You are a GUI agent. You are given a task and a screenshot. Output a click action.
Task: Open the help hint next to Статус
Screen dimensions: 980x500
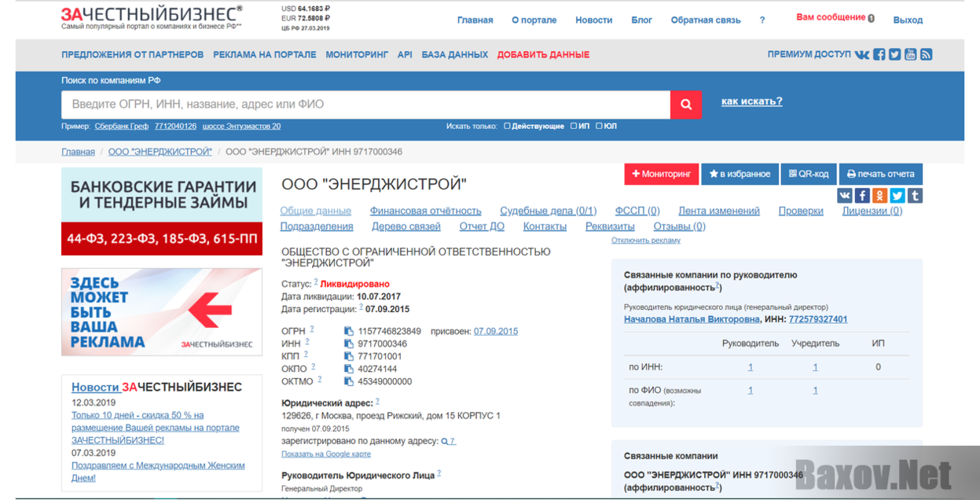point(316,281)
